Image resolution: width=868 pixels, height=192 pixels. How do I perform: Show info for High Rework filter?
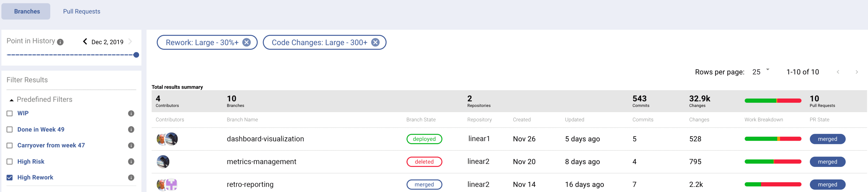[131, 177]
